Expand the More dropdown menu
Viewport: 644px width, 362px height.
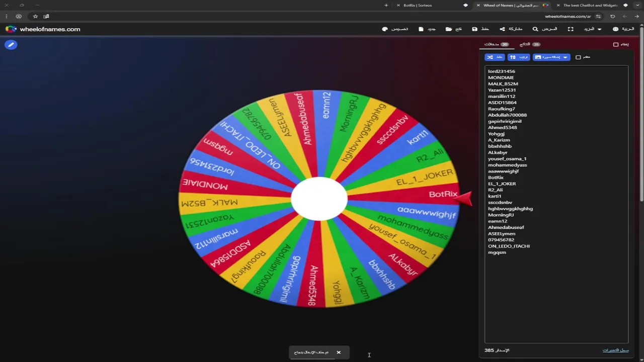click(x=592, y=29)
